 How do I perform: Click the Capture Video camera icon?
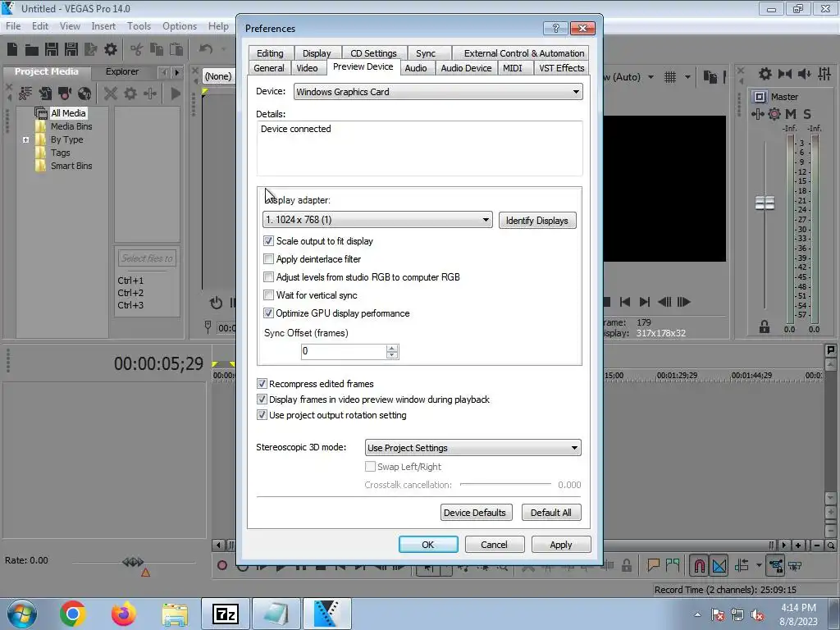click(x=65, y=94)
